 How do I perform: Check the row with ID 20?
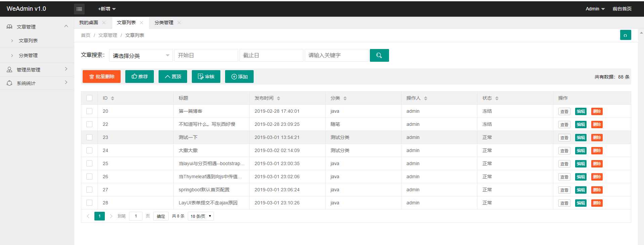click(x=89, y=111)
